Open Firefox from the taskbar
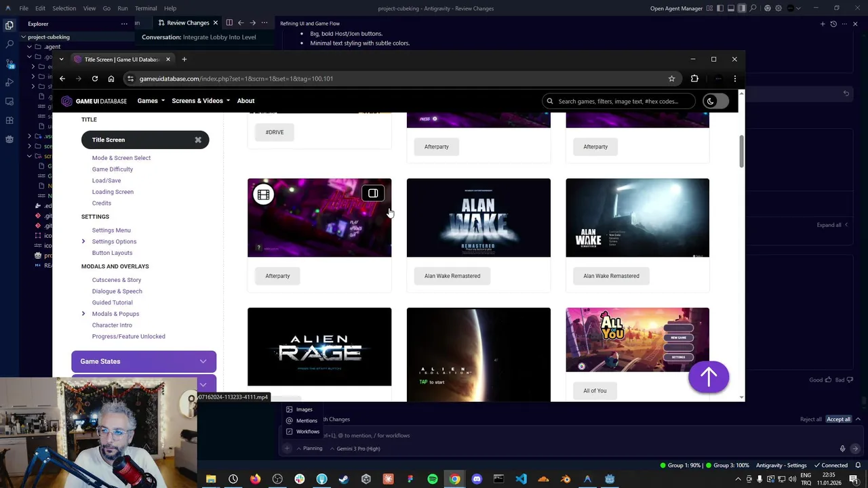Image resolution: width=868 pixels, height=488 pixels. pyautogui.click(x=255, y=479)
